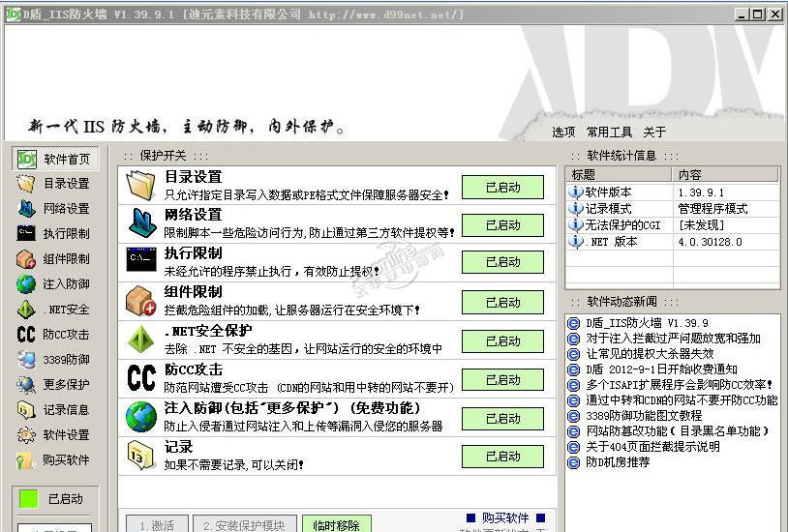788x532 pixels.
Task: Select the [未发现] value cell
Action: [702, 225]
